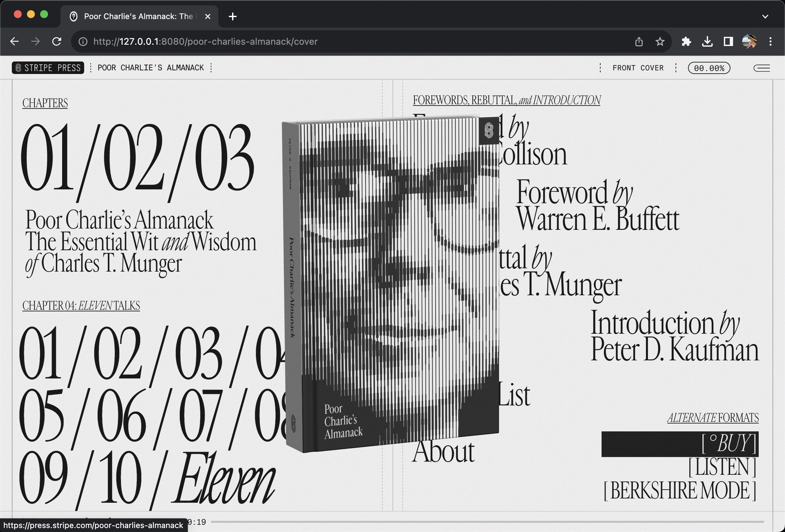Click the Buy button
785x532 pixels.
pos(679,444)
